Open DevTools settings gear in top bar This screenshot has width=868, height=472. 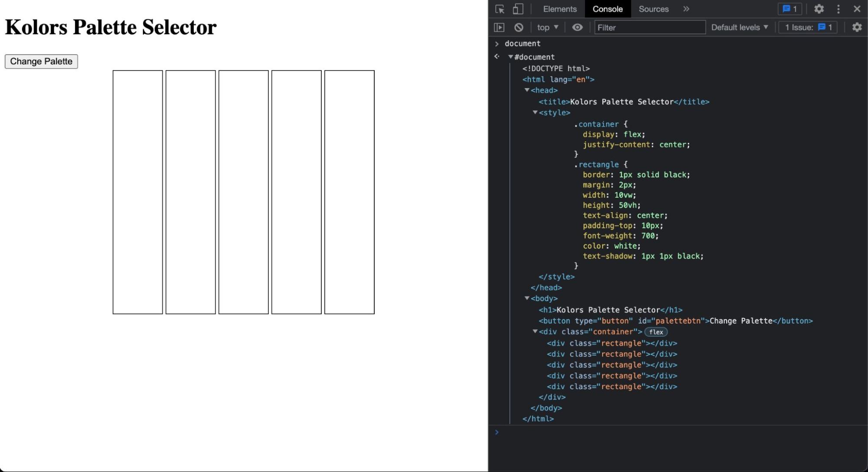(818, 9)
